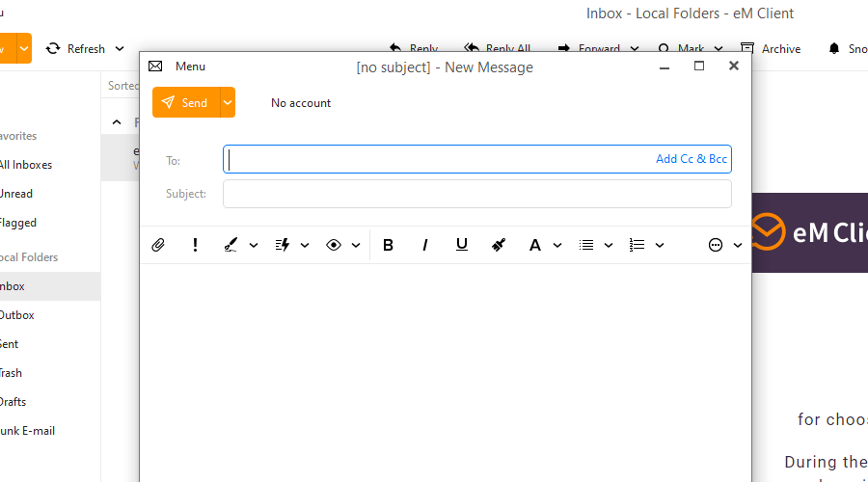Click the Quick Text lightning icon

[283, 245]
